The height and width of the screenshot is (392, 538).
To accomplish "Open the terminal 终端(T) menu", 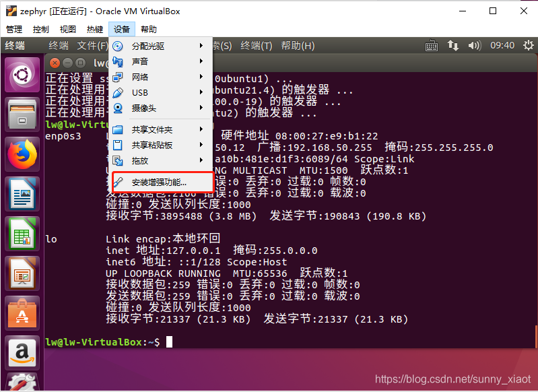I will click(256, 45).
